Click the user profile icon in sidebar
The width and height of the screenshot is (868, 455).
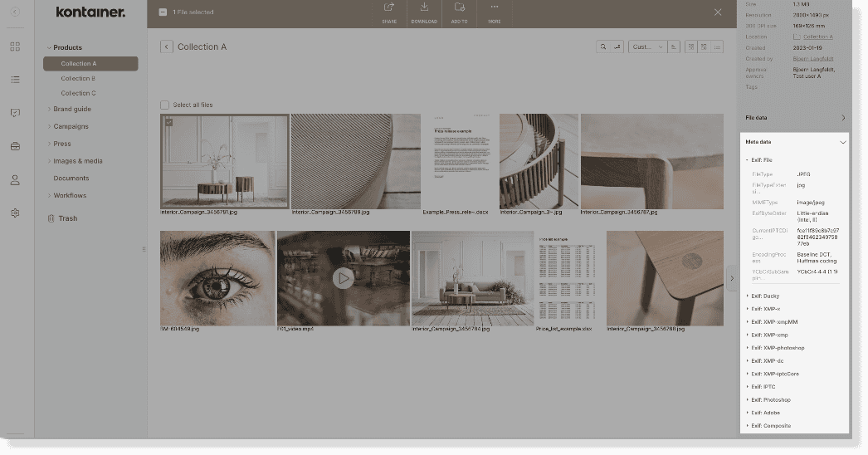15,179
